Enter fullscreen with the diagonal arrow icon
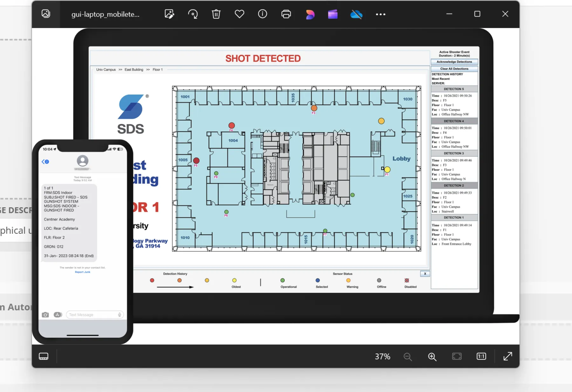The image size is (572, 392). click(508, 356)
